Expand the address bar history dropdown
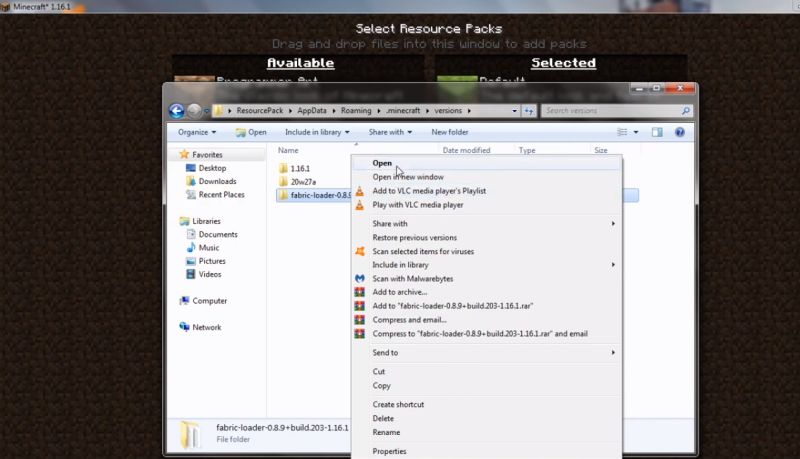800x459 pixels. point(514,111)
